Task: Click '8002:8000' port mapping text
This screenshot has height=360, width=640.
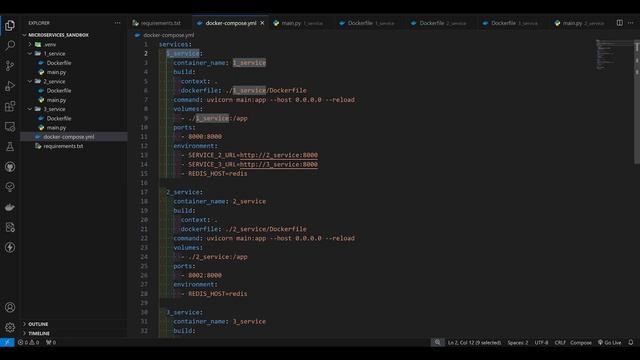Action: 205,276
